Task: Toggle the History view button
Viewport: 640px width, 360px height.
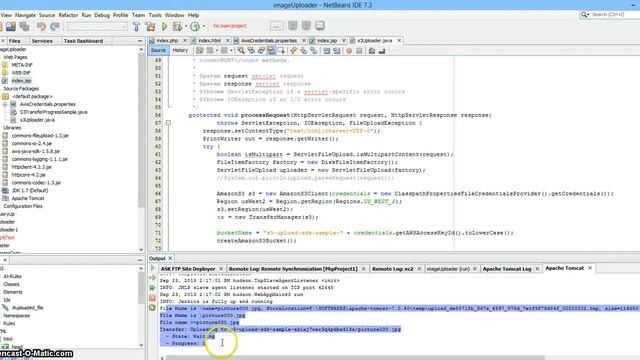Action: pos(180,51)
